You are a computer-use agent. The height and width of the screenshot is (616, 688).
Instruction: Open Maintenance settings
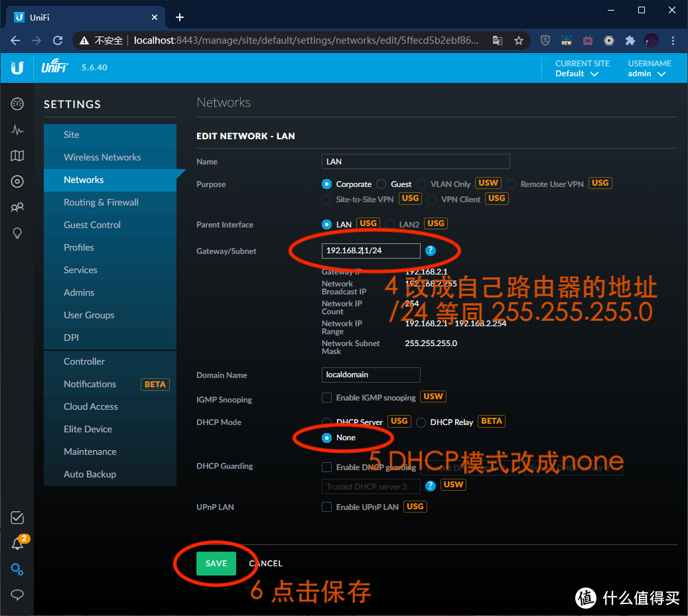tap(110, 452)
